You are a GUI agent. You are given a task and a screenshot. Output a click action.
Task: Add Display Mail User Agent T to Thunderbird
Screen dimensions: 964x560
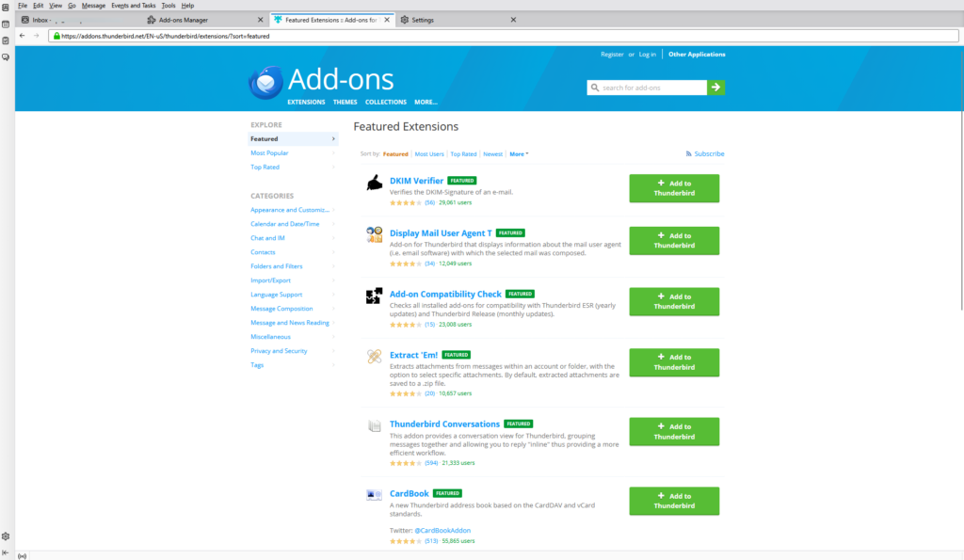point(674,240)
